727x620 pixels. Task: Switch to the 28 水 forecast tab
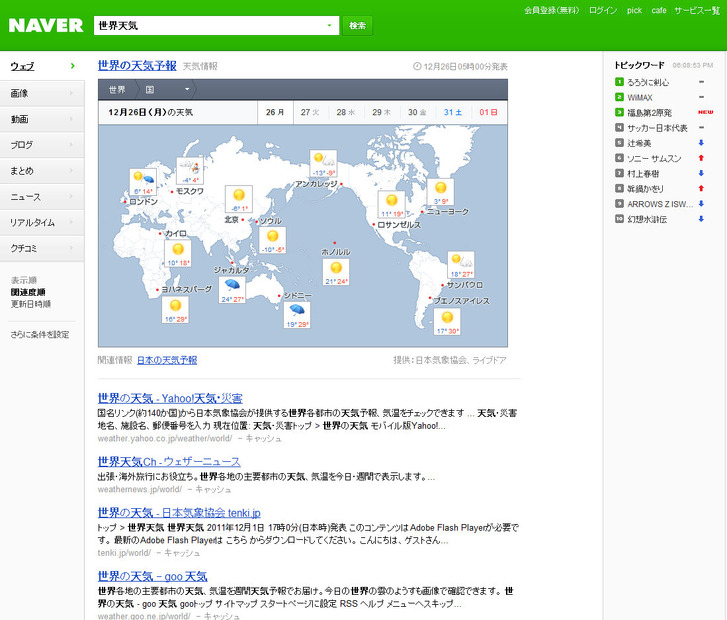346,112
